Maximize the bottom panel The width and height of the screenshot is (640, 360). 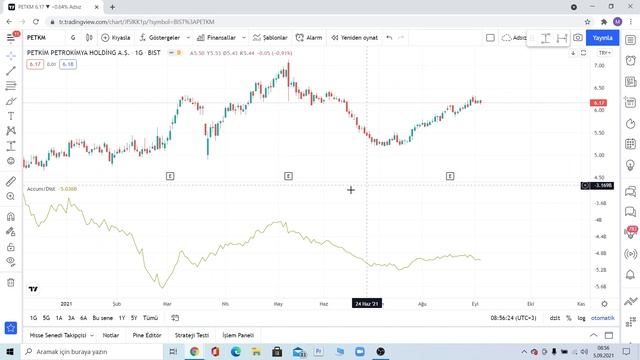(x=609, y=335)
